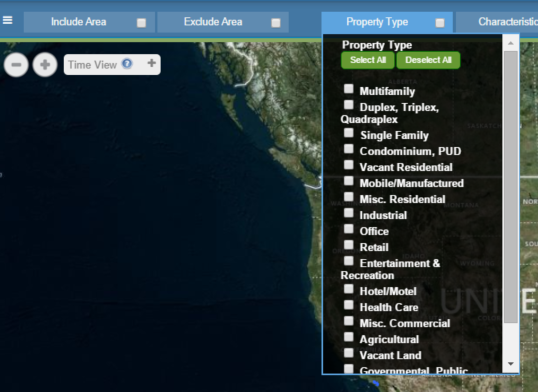This screenshot has width=538, height=392.
Task: Zoom in the map with plus button
Action: point(45,65)
